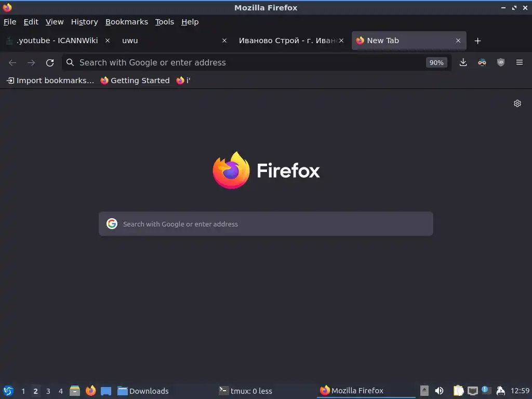Open the Help menu
This screenshot has width=532, height=399.
(x=190, y=22)
